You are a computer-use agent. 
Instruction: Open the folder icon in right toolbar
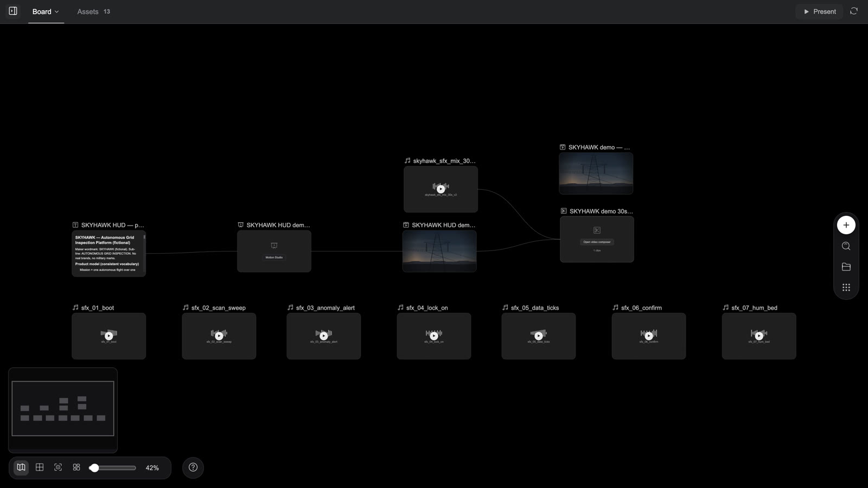[x=846, y=267]
